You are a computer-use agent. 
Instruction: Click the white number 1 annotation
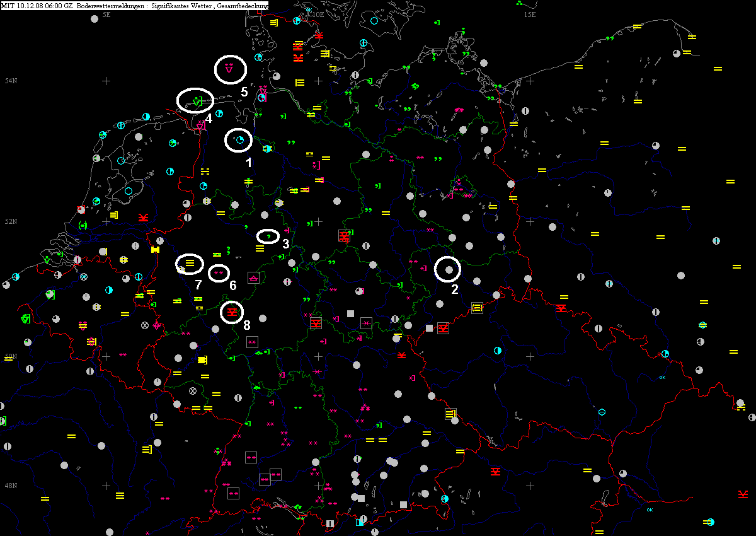249,162
